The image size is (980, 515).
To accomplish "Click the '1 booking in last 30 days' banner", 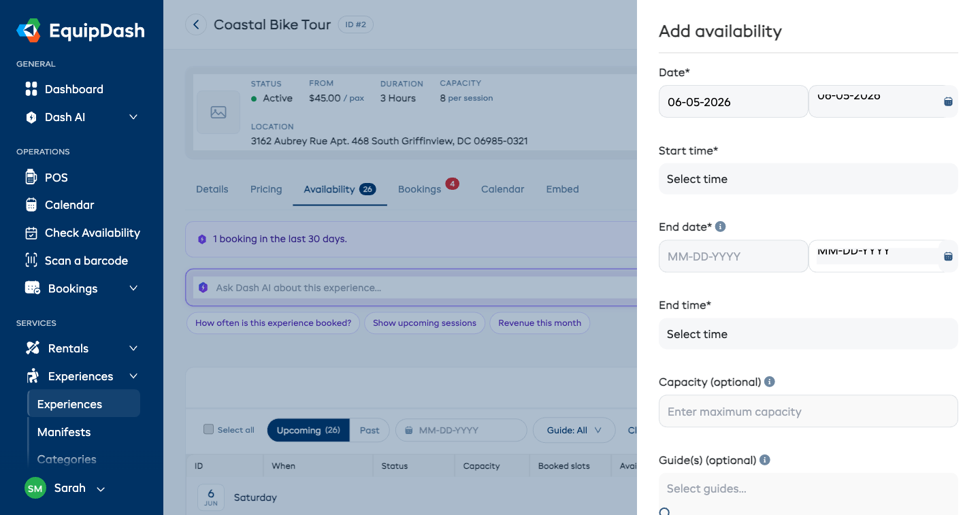I will click(411, 239).
